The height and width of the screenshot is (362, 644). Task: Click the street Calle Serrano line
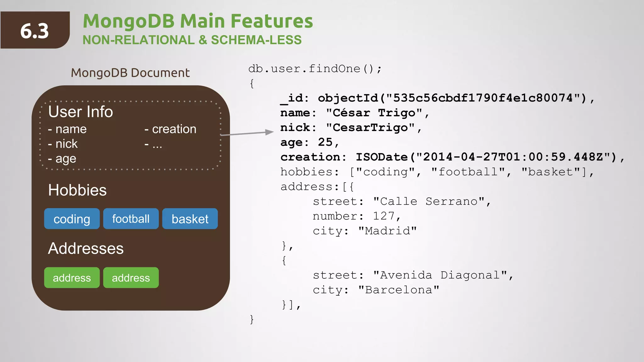[x=402, y=201]
